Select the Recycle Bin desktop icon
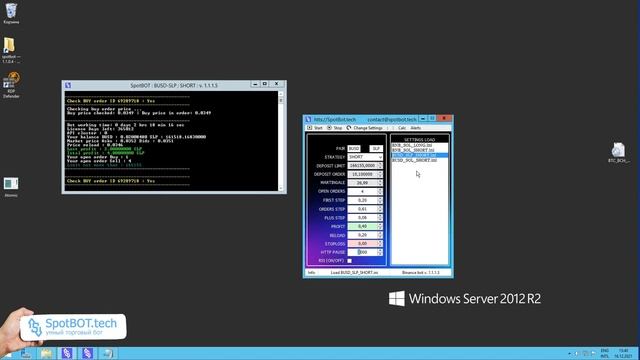Viewport: 640px width, 360px height. pos(11,13)
